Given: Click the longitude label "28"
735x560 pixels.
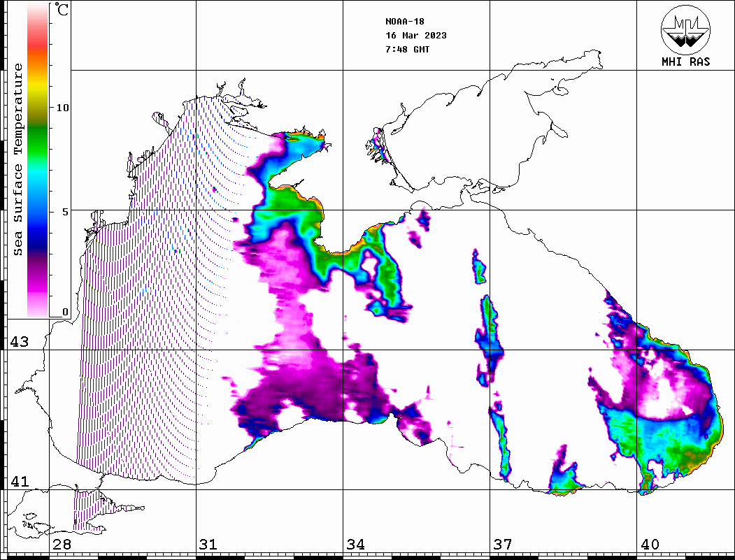Looking at the screenshot, I should tap(62, 545).
